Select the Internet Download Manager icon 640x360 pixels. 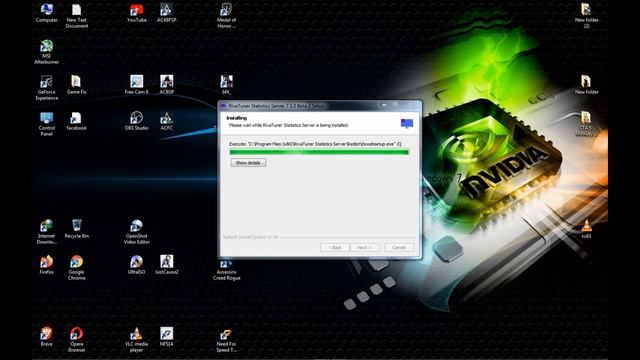[x=46, y=232]
